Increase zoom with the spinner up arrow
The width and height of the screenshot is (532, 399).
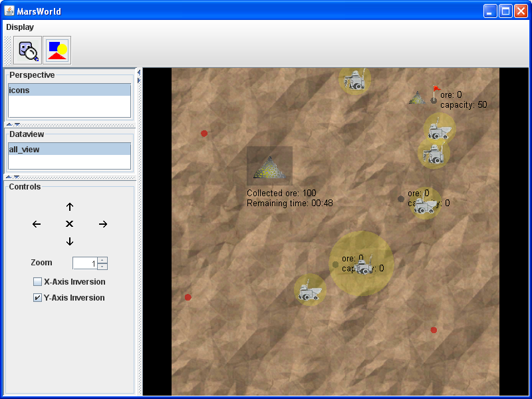[102, 259]
